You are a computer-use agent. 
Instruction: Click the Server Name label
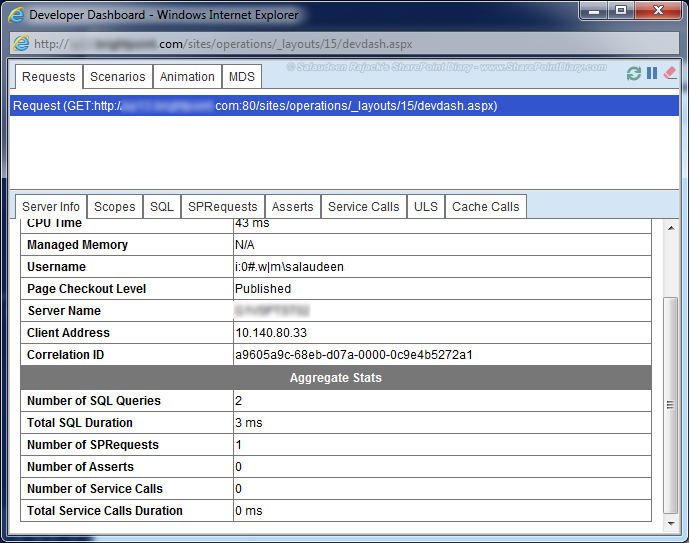[x=64, y=311]
